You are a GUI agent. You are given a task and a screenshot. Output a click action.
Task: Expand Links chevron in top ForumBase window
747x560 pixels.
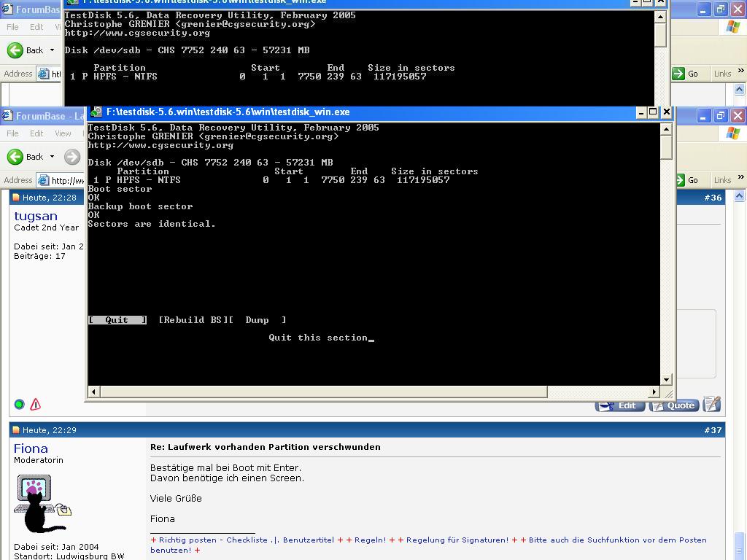[x=740, y=71]
